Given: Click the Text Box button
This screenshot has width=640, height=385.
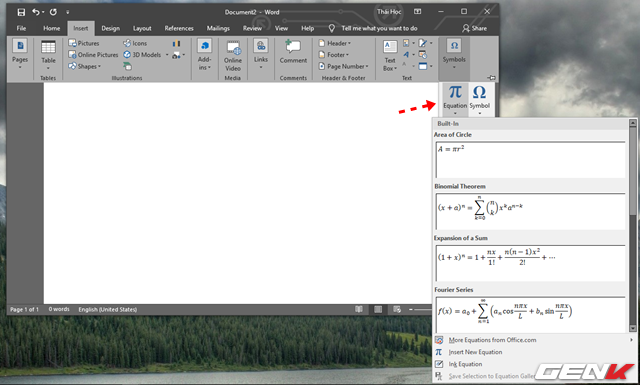Looking at the screenshot, I should click(x=390, y=55).
